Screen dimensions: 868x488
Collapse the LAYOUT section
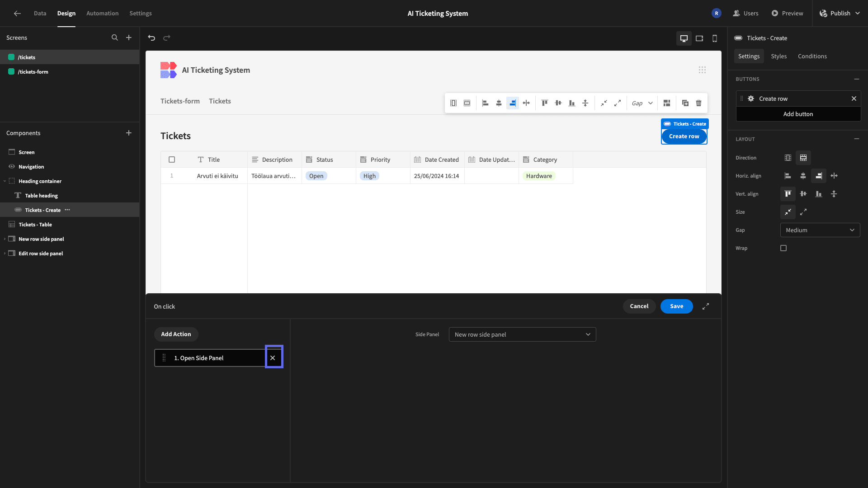pos(857,139)
